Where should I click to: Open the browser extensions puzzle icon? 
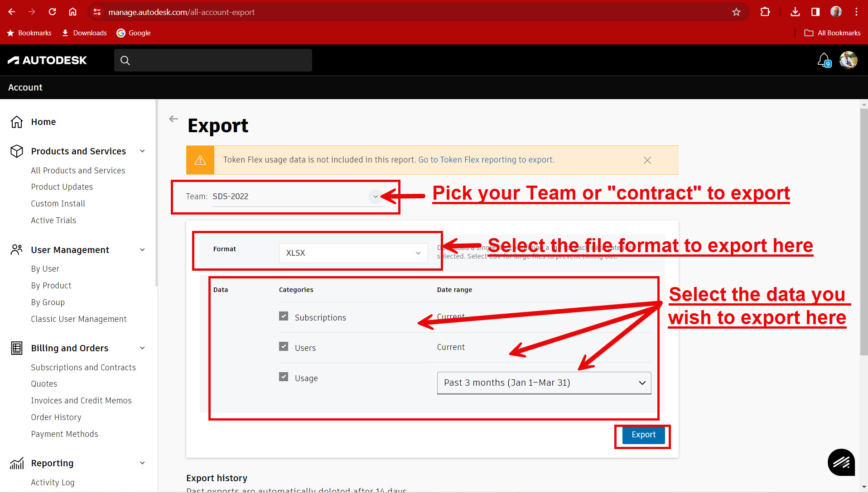[765, 12]
